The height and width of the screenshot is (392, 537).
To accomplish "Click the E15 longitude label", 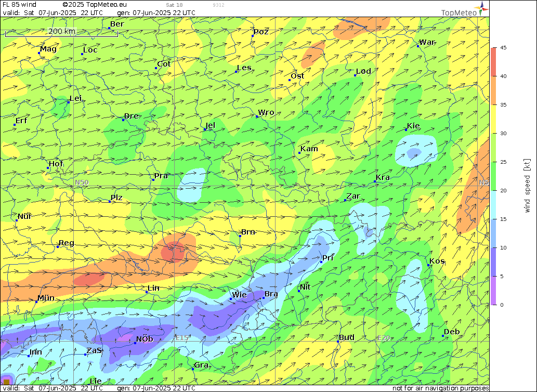I will 182,338.
